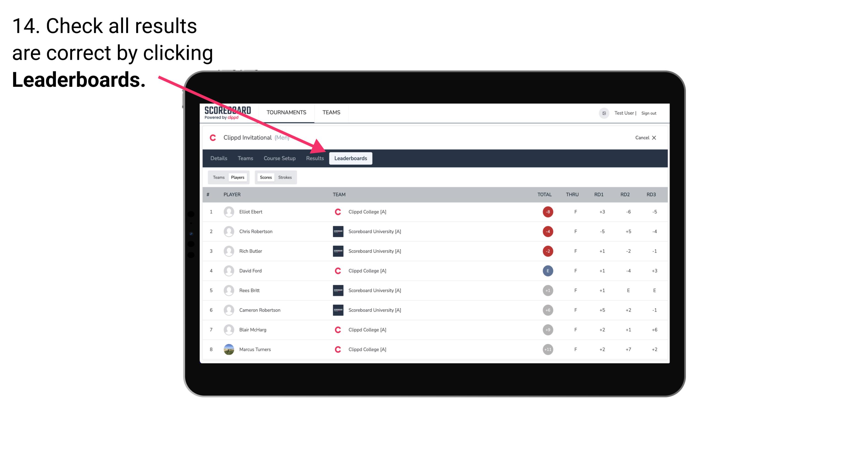Click the Scores tab filter option
This screenshot has width=868, height=467.
click(x=264, y=177)
